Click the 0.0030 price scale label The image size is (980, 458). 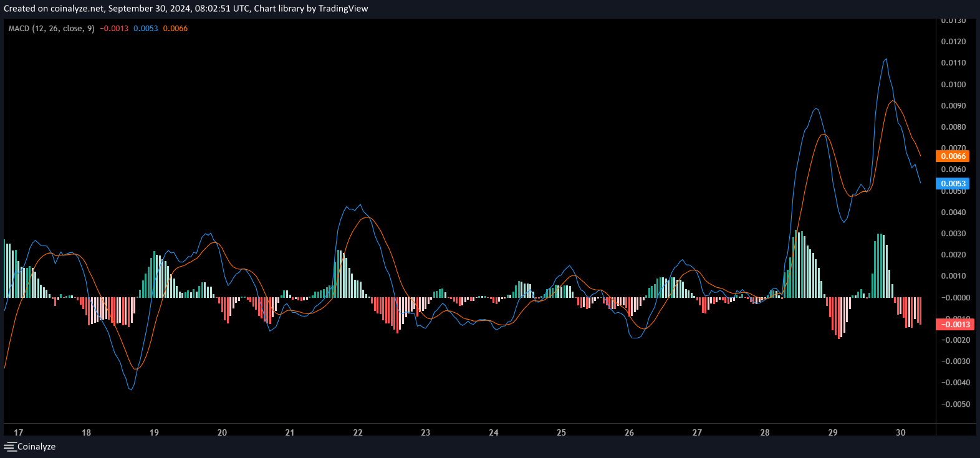[x=953, y=234]
